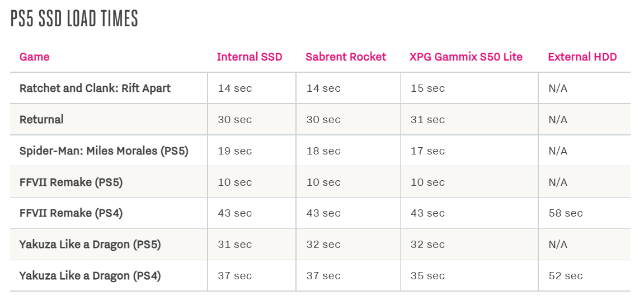Select the Sabrent Rocket column header
Viewport: 644px width, 300px height.
pyautogui.click(x=346, y=57)
